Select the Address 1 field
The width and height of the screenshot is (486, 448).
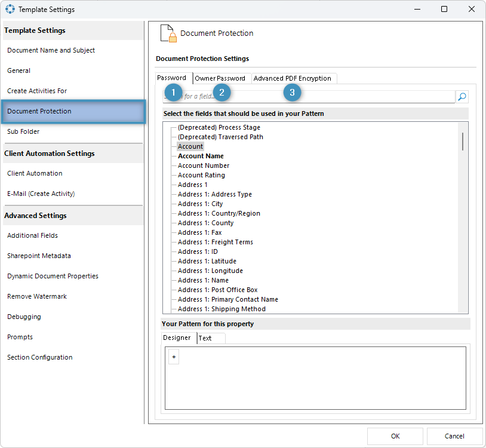(192, 185)
